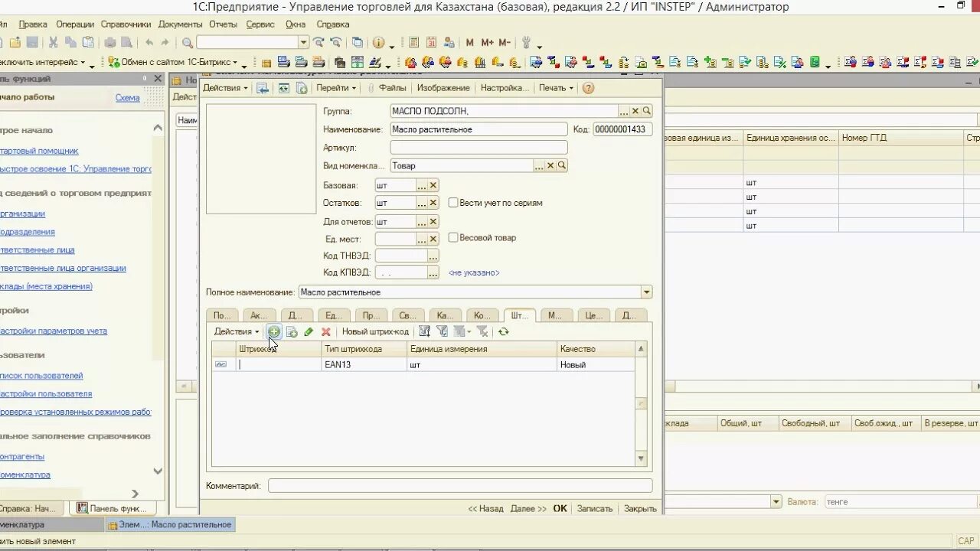Click the info icon in main toolbar
This screenshot has height=551, width=980.
tap(378, 43)
